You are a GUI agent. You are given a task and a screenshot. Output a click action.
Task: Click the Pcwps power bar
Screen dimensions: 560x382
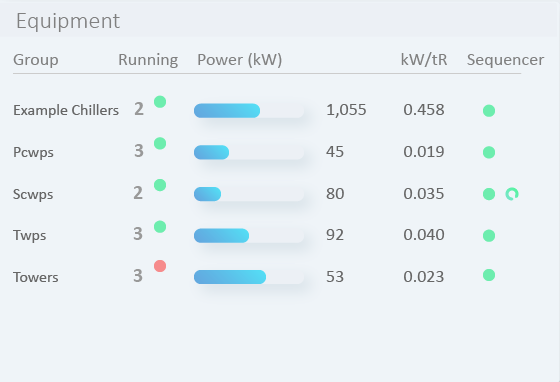(x=249, y=152)
